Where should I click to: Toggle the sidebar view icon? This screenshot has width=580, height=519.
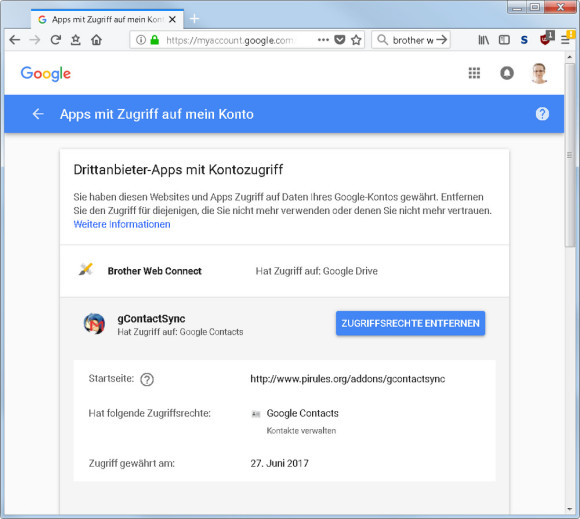point(504,40)
